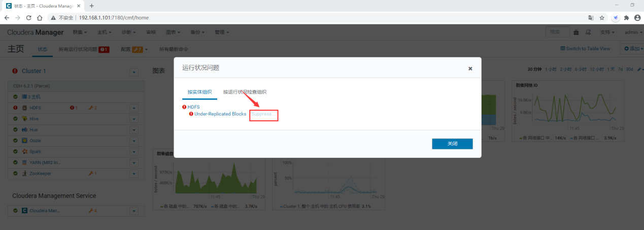
Task: Open the 诊断 menu
Action: tap(129, 32)
